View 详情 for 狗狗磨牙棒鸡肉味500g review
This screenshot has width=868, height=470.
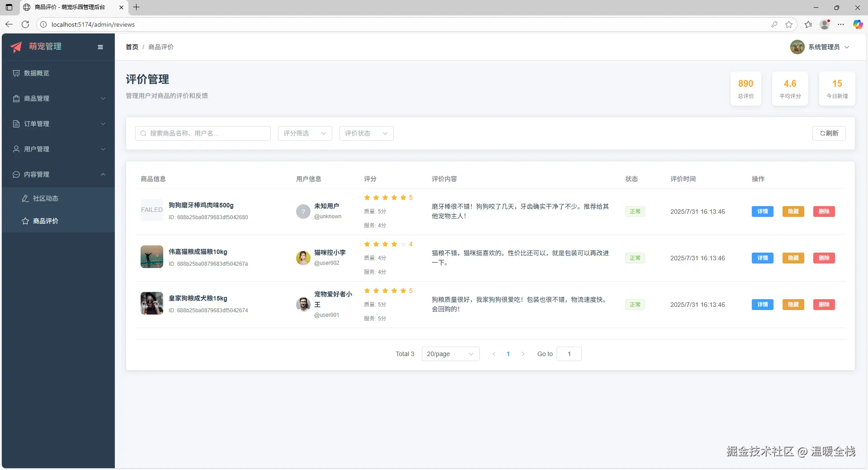[763, 211]
